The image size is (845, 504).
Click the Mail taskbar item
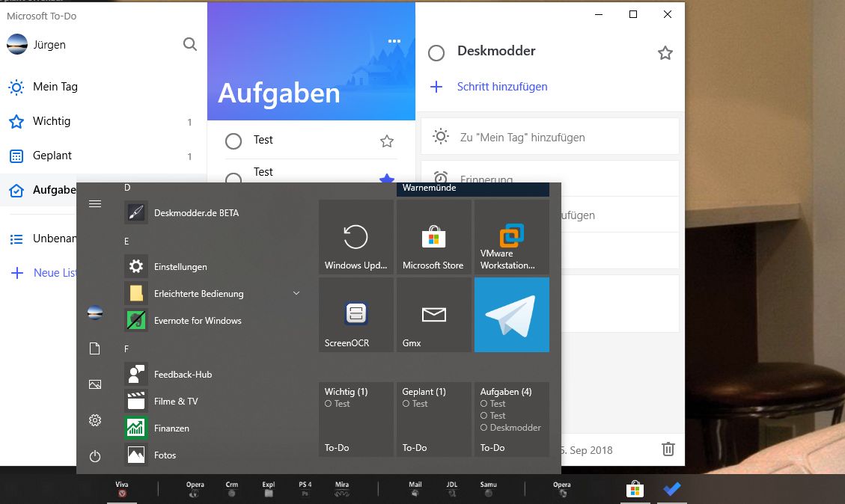coord(415,489)
